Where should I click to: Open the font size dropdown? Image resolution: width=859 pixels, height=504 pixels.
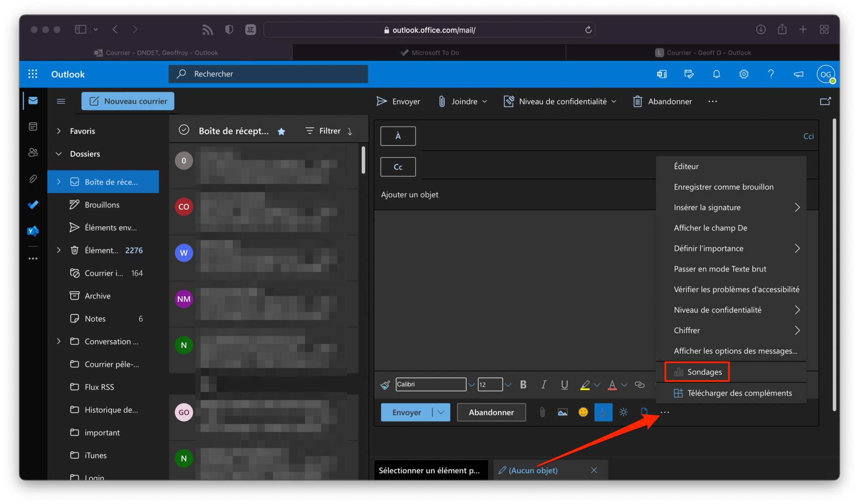[x=508, y=385]
